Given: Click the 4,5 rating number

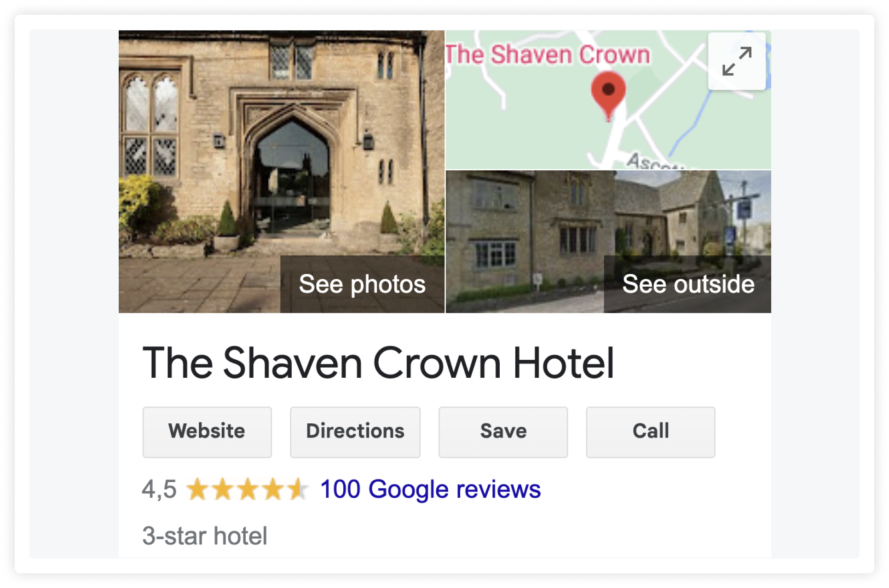Looking at the screenshot, I should pos(159,489).
